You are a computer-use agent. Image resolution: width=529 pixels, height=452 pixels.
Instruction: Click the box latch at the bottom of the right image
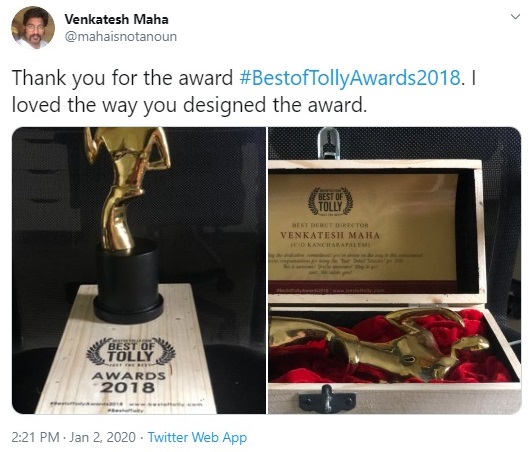327,399
